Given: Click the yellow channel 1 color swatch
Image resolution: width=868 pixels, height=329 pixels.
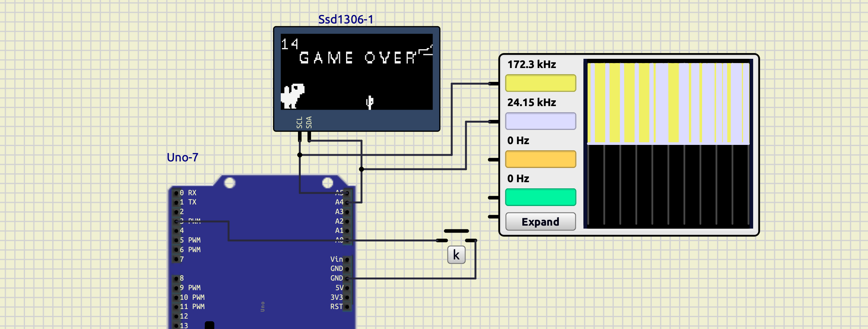Looking at the screenshot, I should point(540,83).
